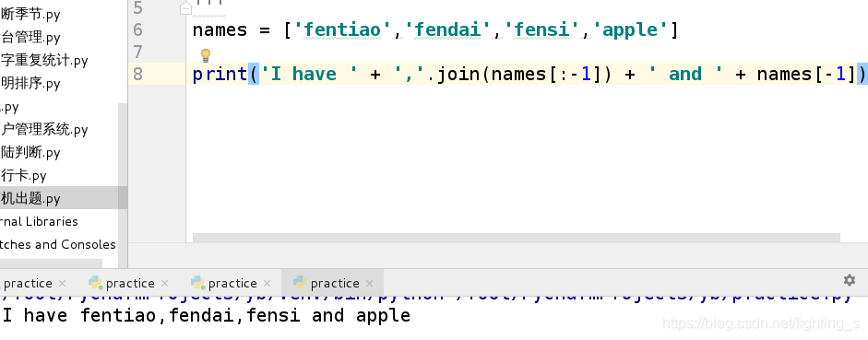Close the leftmost practice run tab
Image resolution: width=868 pixels, height=340 pixels.
[x=62, y=284]
